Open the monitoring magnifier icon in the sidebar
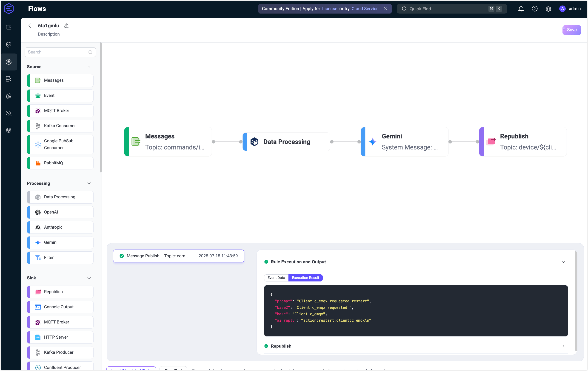The height and width of the screenshot is (371, 588). [x=9, y=113]
